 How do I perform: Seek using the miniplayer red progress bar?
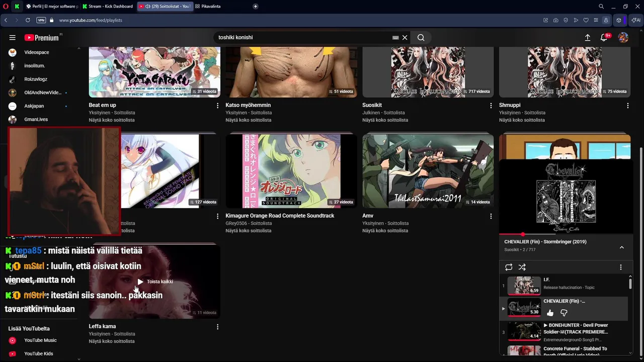[566, 234]
